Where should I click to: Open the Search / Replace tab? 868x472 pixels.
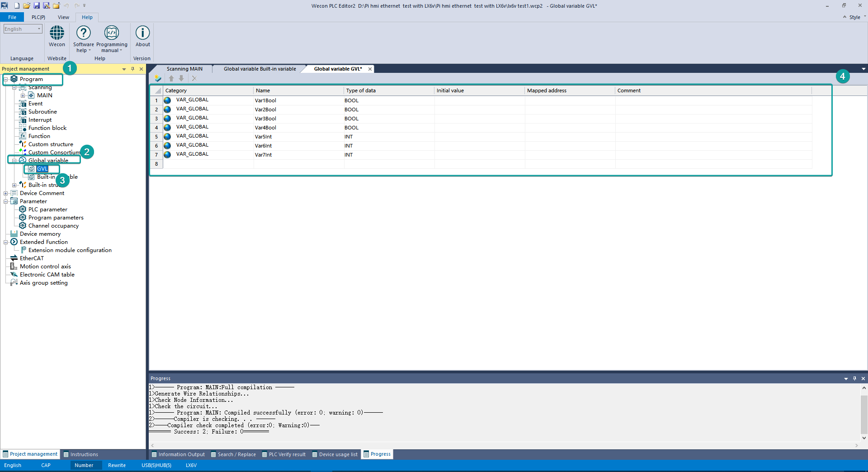click(233, 454)
